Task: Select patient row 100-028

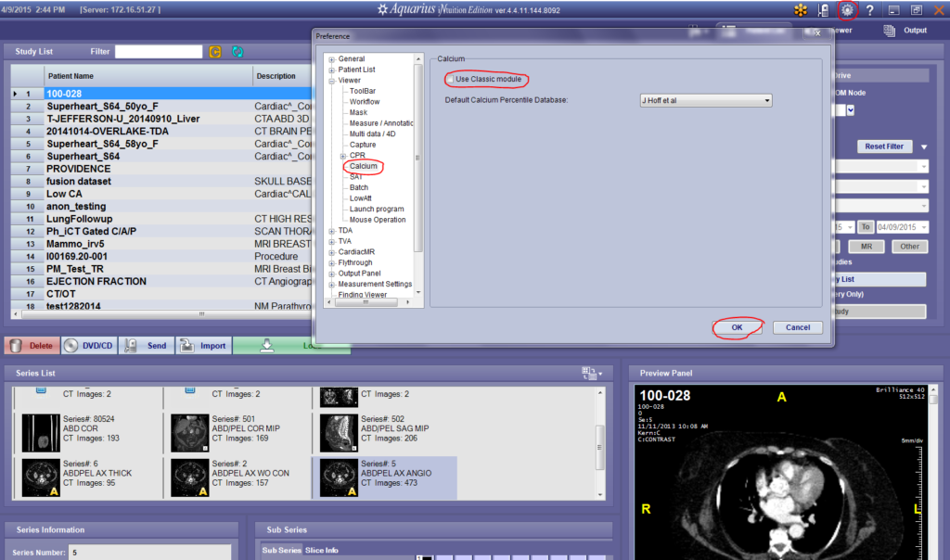Action: (162, 94)
